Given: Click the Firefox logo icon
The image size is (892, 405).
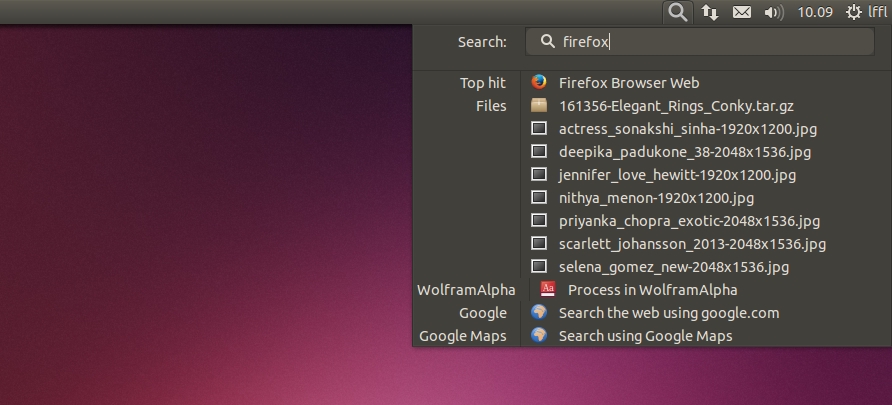Looking at the screenshot, I should coord(539,82).
